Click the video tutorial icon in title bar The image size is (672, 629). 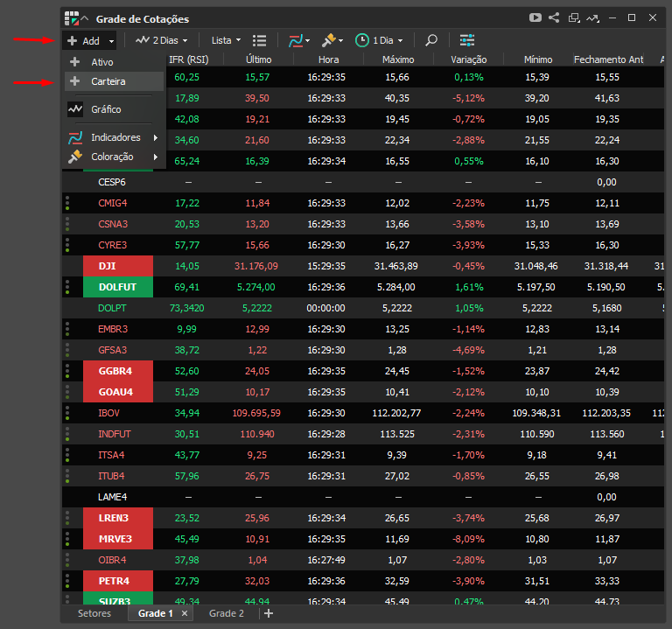pos(535,17)
